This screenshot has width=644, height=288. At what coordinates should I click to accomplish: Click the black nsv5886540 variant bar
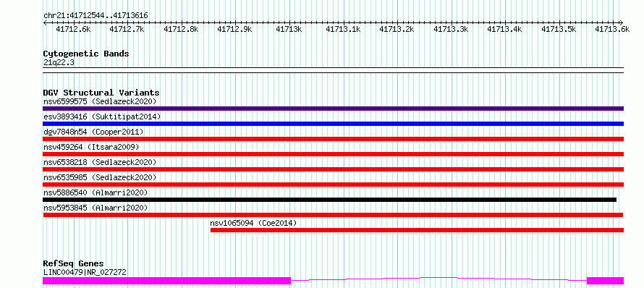(x=329, y=200)
